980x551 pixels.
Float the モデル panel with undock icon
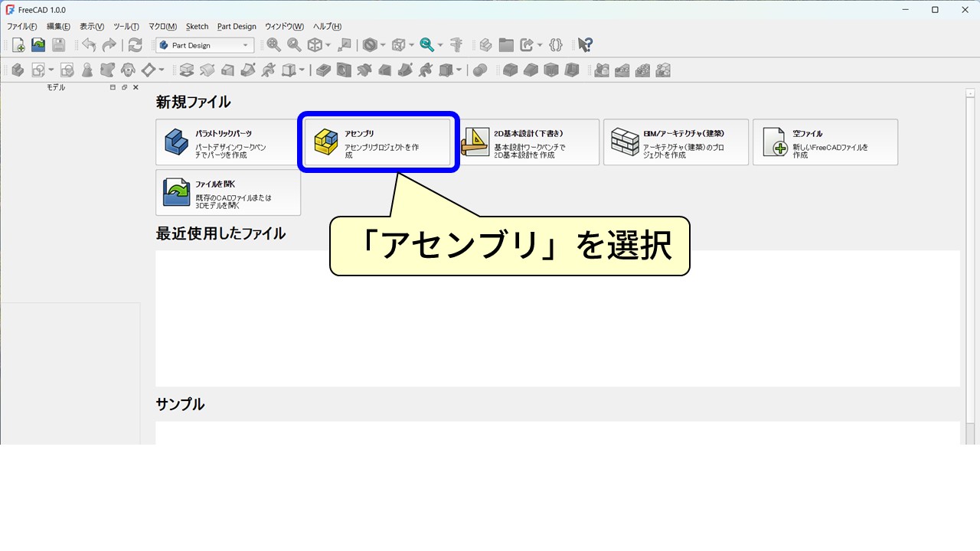point(124,87)
